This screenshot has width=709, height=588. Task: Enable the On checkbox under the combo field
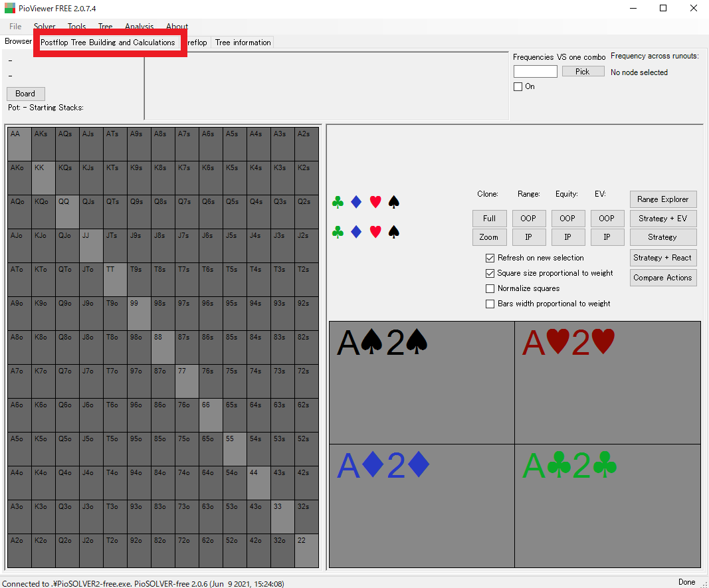[x=518, y=86]
